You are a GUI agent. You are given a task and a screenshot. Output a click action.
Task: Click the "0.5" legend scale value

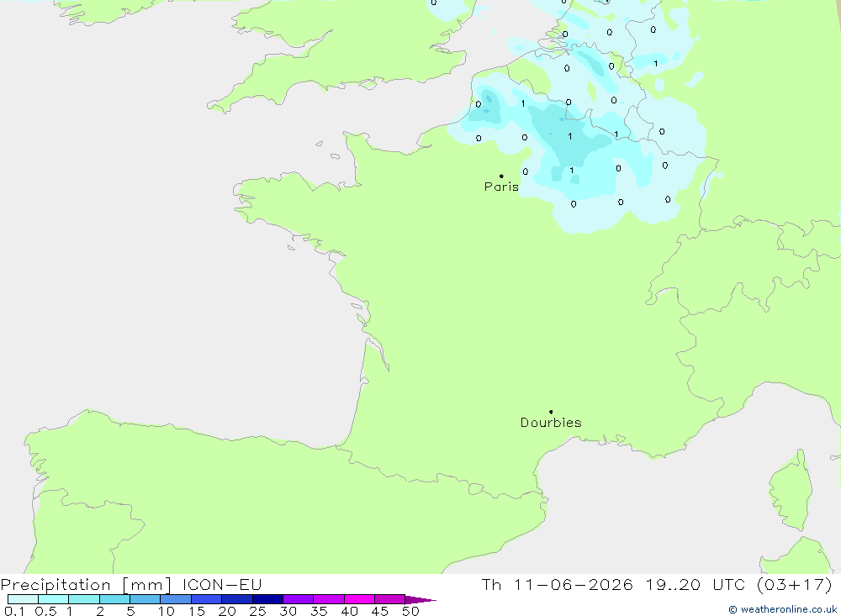45,611
